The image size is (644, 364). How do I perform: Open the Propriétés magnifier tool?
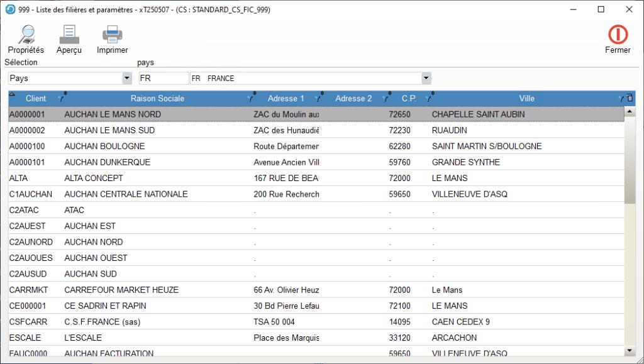(26, 35)
